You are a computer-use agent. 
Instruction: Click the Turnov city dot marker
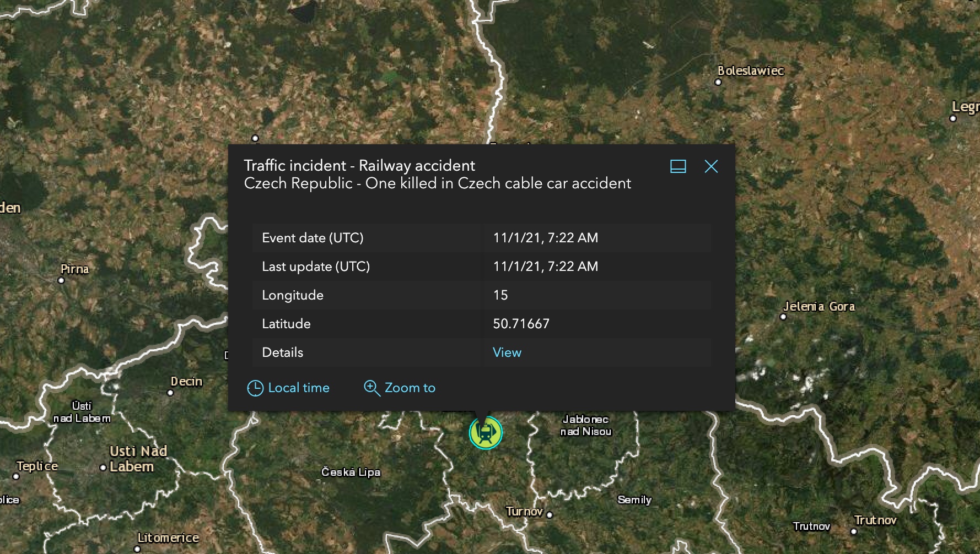pos(549,515)
